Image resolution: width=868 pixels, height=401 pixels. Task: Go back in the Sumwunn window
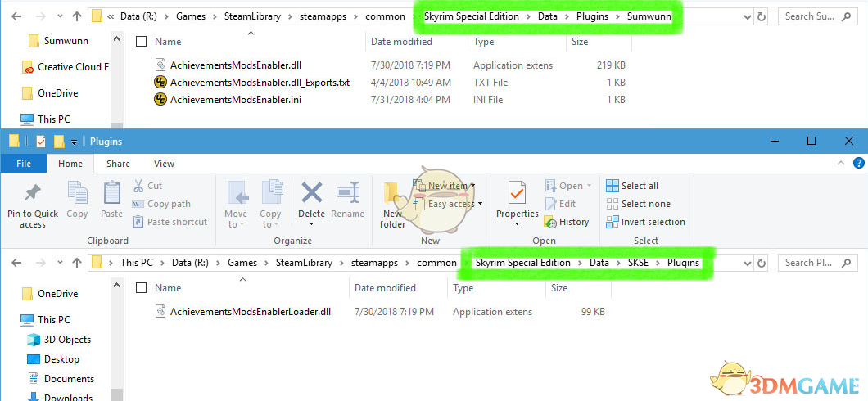click(16, 16)
